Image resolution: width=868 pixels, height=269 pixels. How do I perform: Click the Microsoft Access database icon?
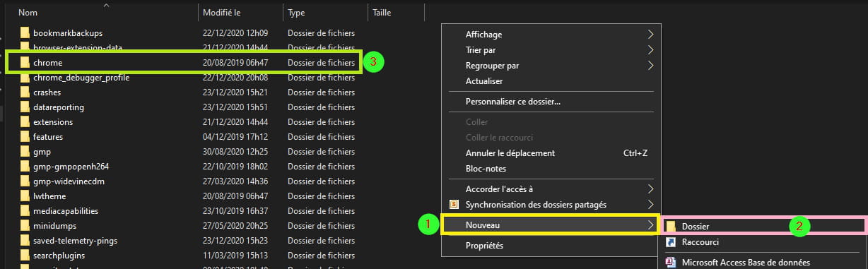point(671,263)
